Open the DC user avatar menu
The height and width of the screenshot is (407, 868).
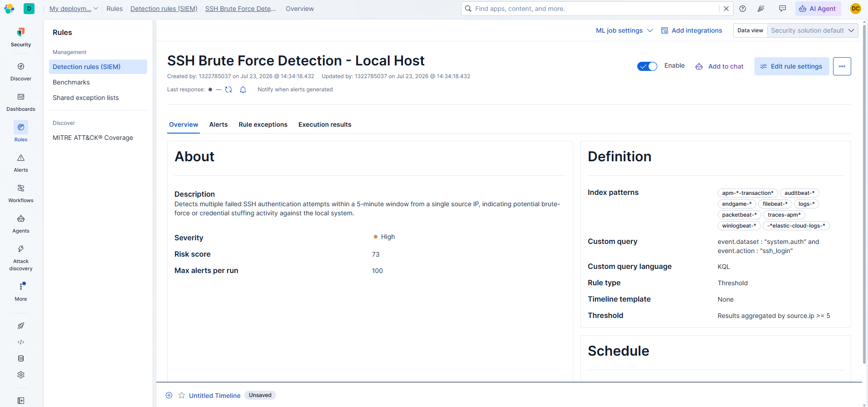tap(856, 9)
